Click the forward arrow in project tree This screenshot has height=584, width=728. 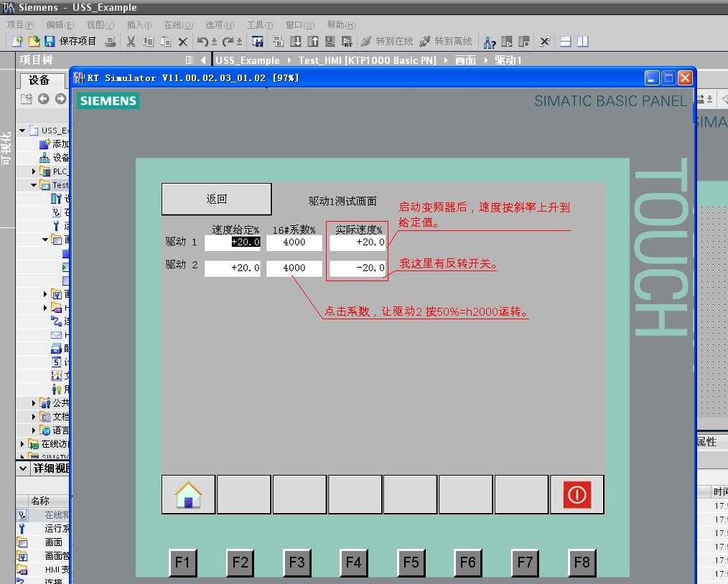point(61,98)
